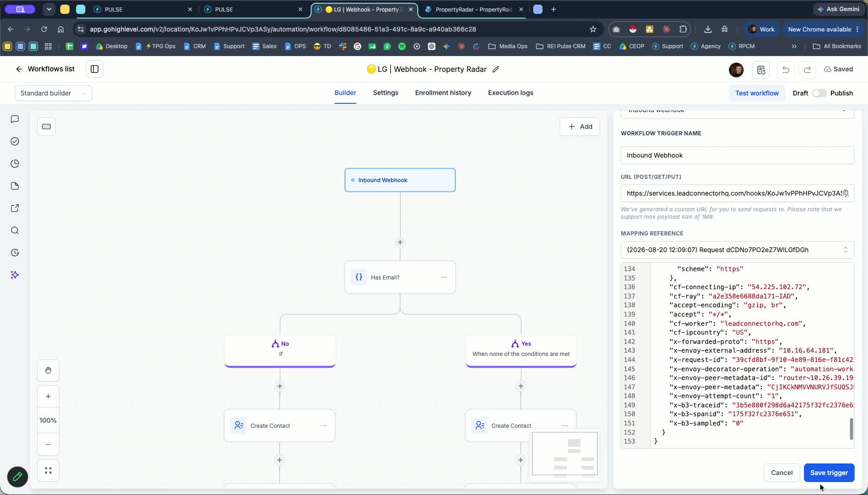Open the Work profile menu
This screenshot has height=495, width=868.
pyautogui.click(x=761, y=29)
